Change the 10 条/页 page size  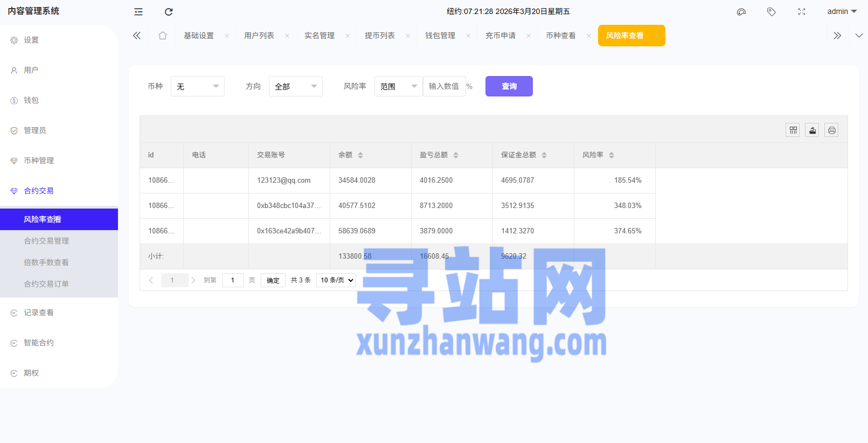pyautogui.click(x=336, y=280)
